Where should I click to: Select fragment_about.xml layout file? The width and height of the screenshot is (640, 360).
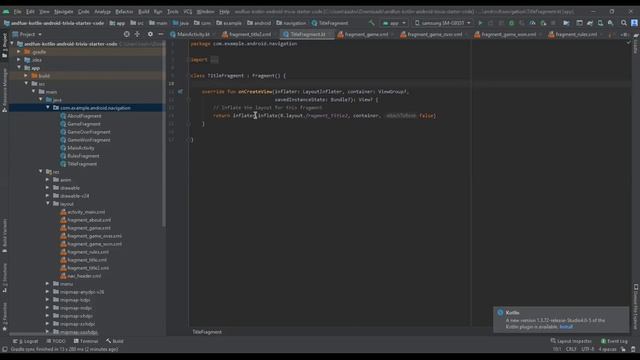89,220
